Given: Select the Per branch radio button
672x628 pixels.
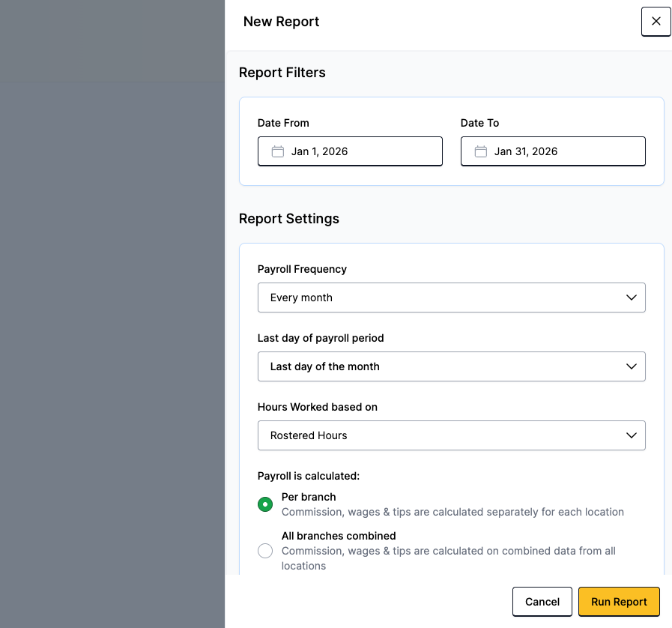Looking at the screenshot, I should tap(265, 504).
